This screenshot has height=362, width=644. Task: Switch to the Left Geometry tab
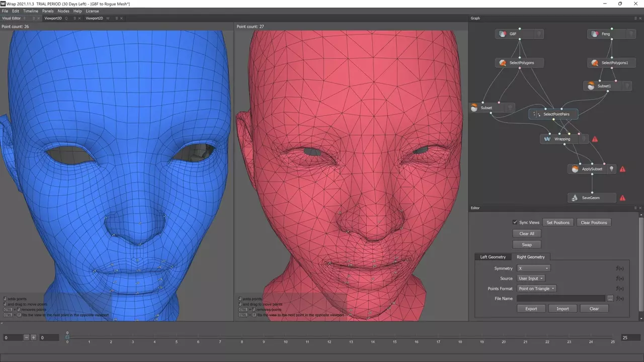pyautogui.click(x=493, y=257)
